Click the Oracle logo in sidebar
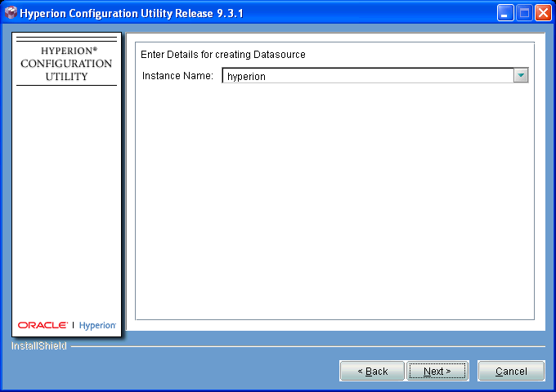 point(43,325)
